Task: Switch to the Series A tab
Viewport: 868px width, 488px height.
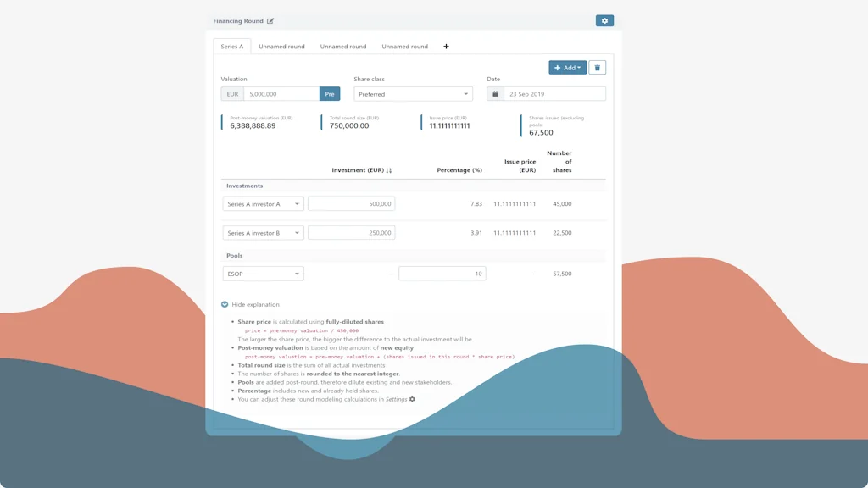Action: (231, 47)
